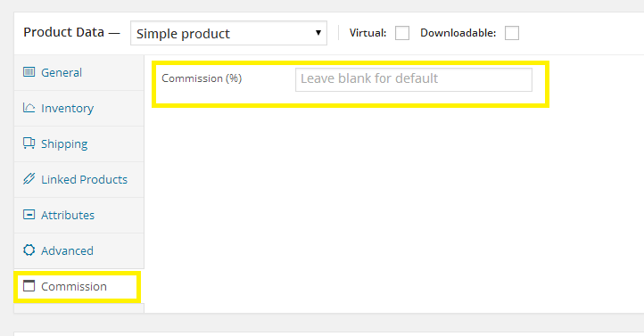The height and width of the screenshot is (336, 644).
Task: Click the Attributes icon in sidebar
Action: [29, 215]
